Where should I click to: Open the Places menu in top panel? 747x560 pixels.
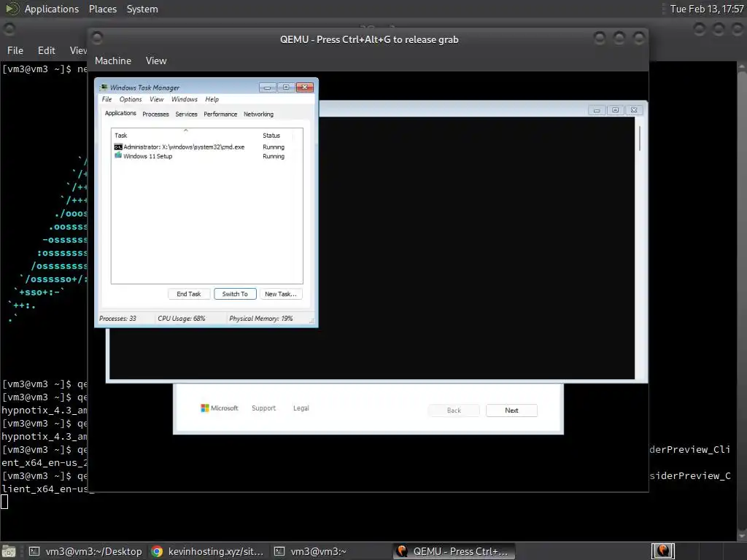click(102, 9)
